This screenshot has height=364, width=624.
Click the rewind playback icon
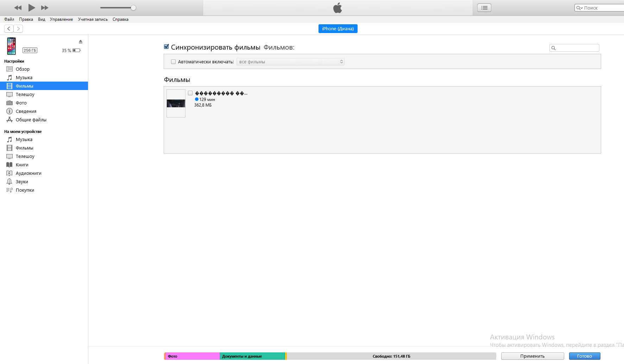click(x=18, y=8)
